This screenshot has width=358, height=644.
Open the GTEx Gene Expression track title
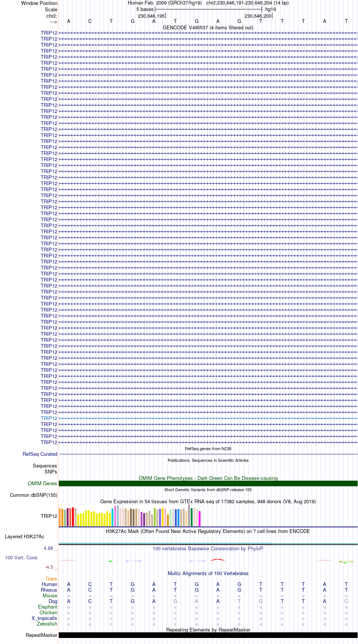208,501
